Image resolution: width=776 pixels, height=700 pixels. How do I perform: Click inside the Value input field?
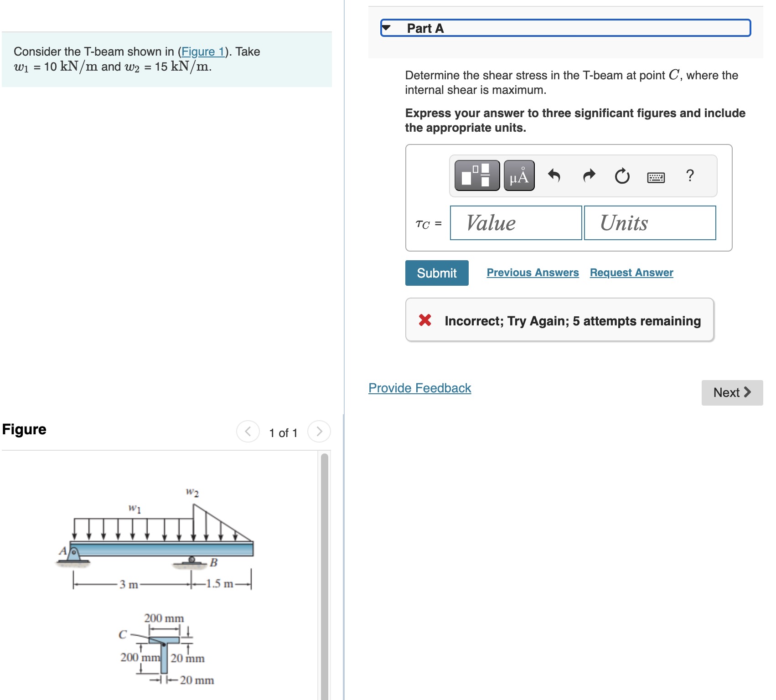coord(515,223)
